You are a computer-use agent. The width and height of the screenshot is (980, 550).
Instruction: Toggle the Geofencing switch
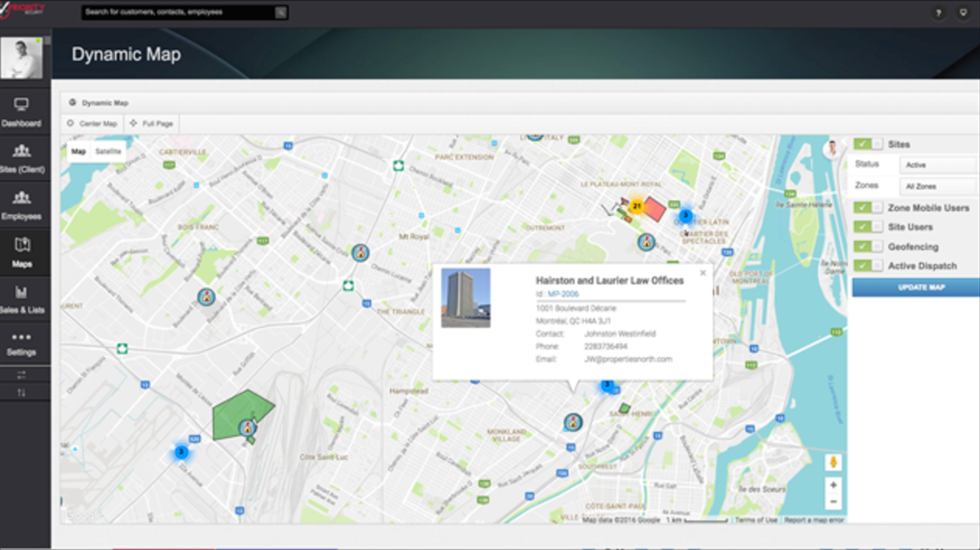(x=868, y=246)
